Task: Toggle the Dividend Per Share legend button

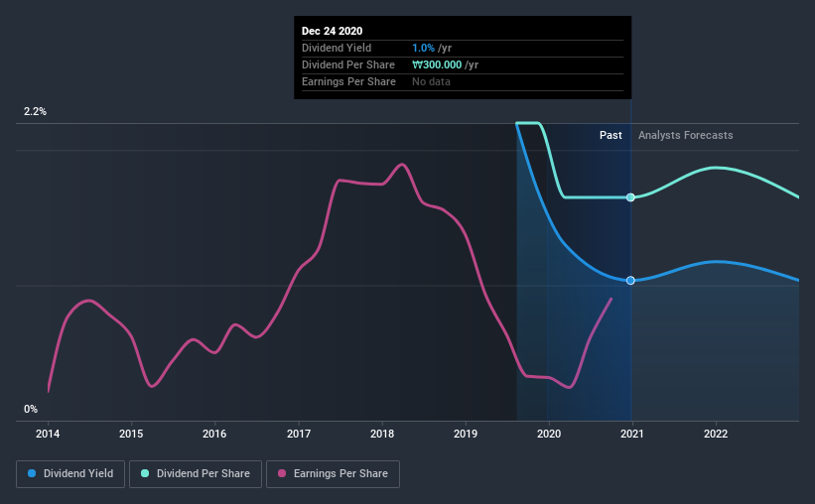Action: click(196, 474)
